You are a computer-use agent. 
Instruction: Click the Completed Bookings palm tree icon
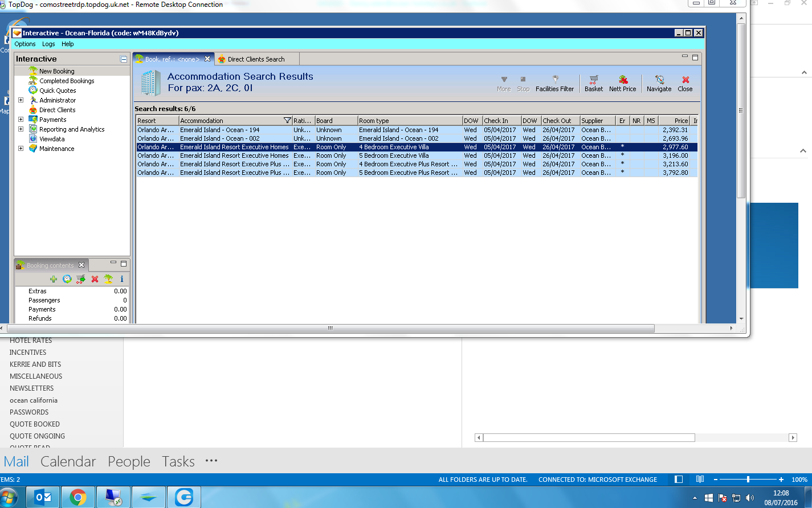pos(33,81)
